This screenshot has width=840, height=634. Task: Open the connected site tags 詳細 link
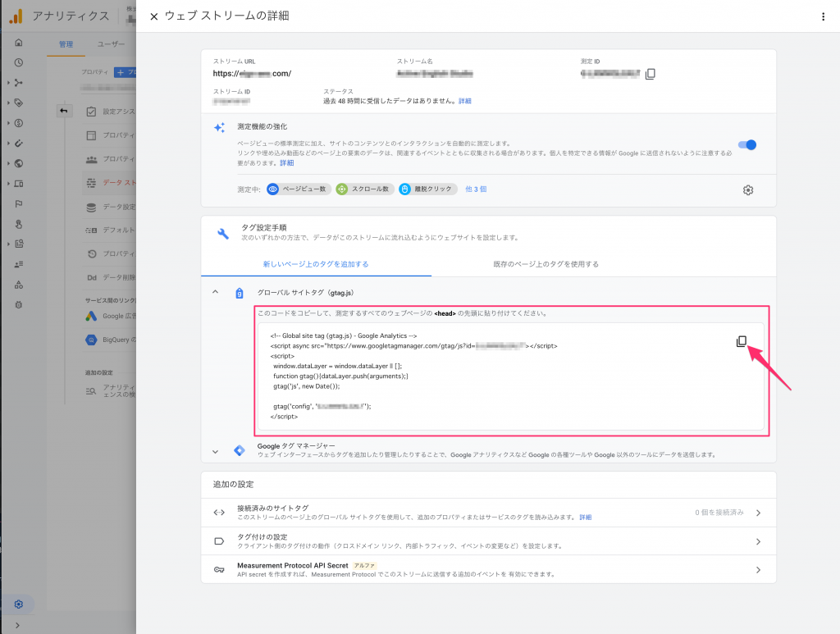[586, 518]
